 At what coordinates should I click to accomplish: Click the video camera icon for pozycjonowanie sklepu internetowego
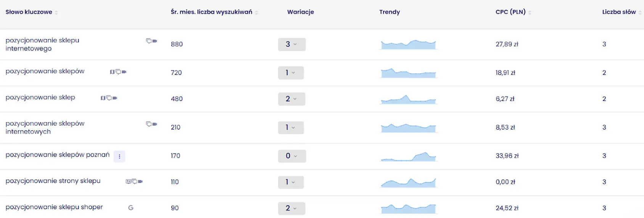click(155, 41)
